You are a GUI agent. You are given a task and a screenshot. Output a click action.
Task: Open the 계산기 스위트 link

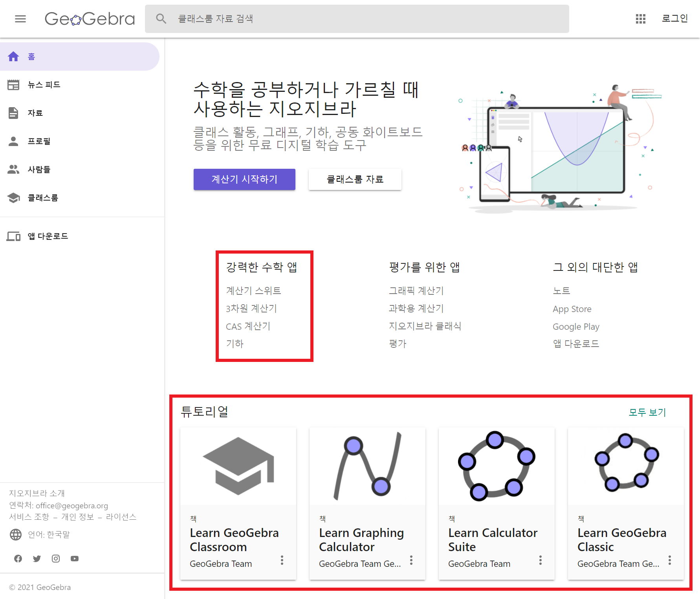click(x=253, y=290)
